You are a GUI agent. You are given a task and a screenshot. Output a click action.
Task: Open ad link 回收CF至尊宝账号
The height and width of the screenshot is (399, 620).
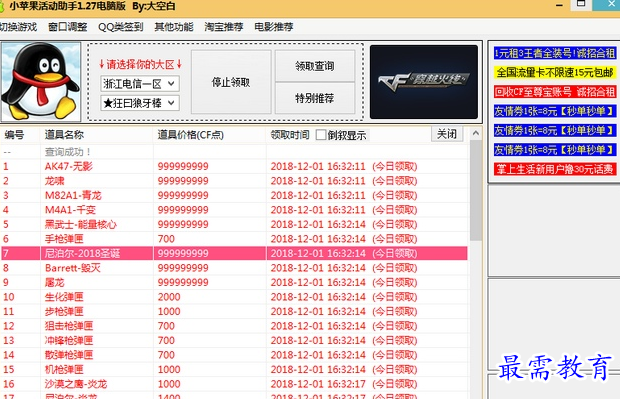point(555,92)
